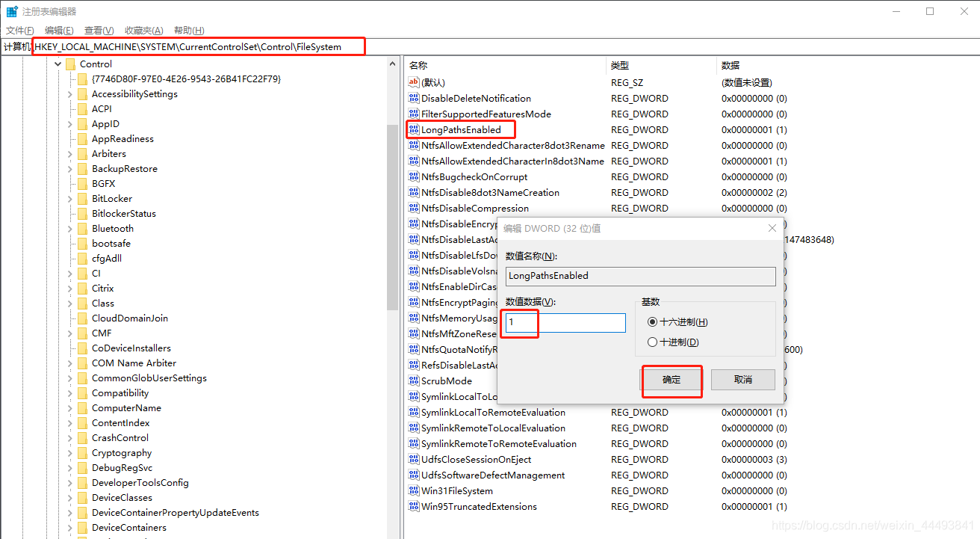Click the 数值名称 LongPathsEnabled field
Image resolution: width=980 pixels, height=539 pixels.
click(x=641, y=276)
